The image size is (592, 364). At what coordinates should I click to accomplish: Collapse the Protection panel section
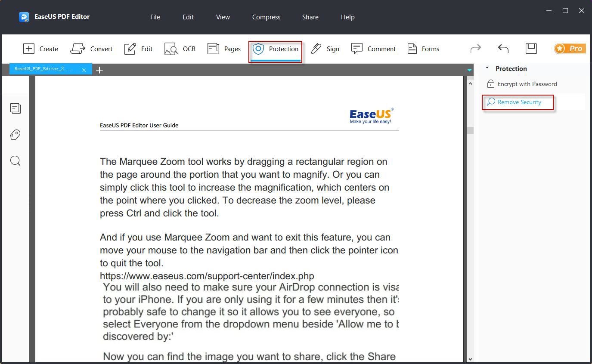pyautogui.click(x=488, y=68)
